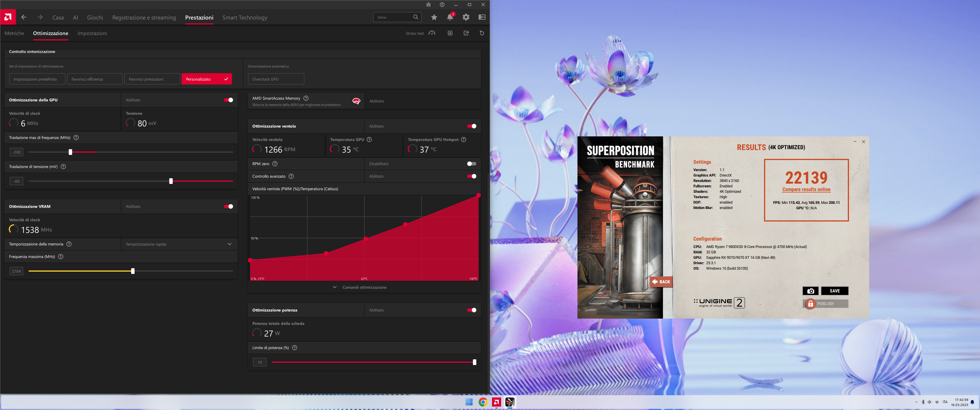Start Stress test icon

(432, 33)
